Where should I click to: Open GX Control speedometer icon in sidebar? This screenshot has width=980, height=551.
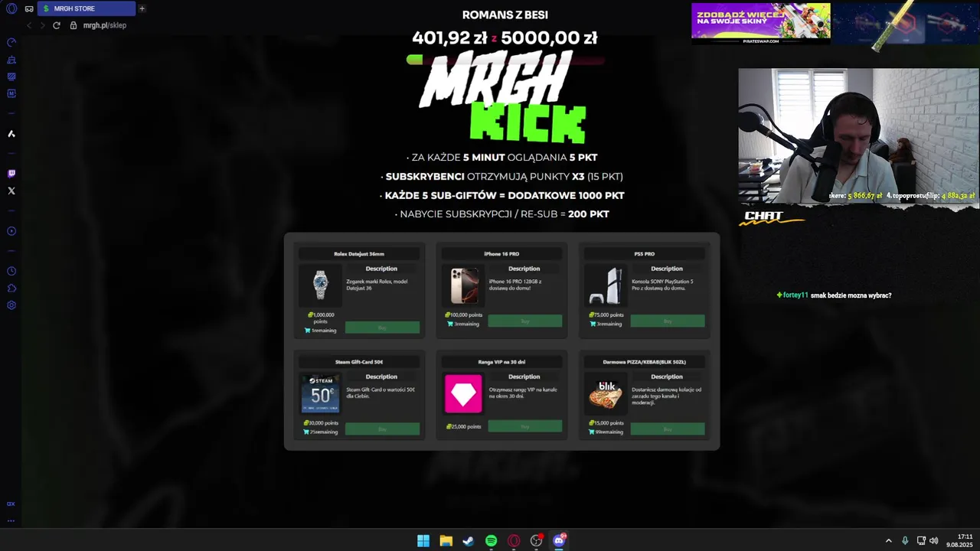(11, 42)
